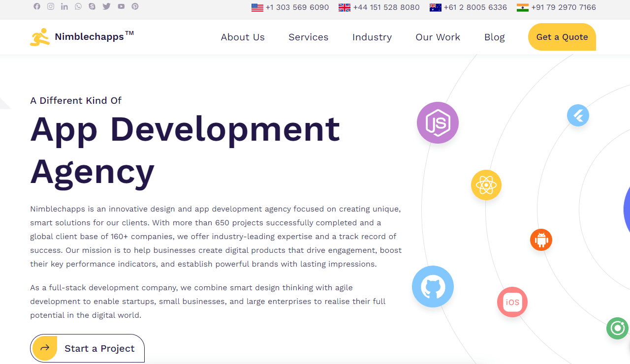Open the Services menu item
This screenshot has height=364, width=630.
[309, 37]
